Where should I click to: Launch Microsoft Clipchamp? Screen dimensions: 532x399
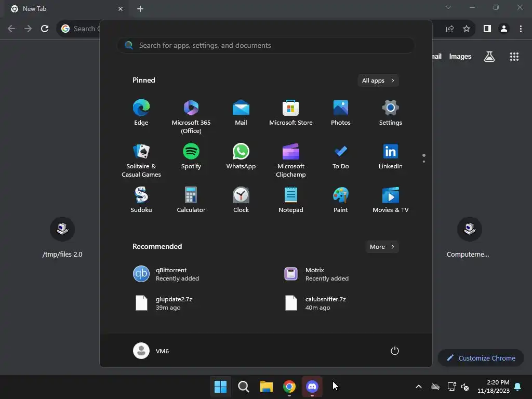click(x=291, y=160)
